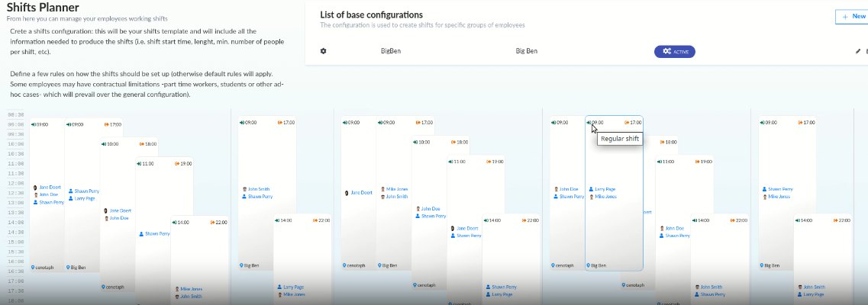Open Larry Page above Mike Jones in 14:00–22:00 shift
Image resolution: width=868 pixels, height=305 pixels.
tap(295, 287)
